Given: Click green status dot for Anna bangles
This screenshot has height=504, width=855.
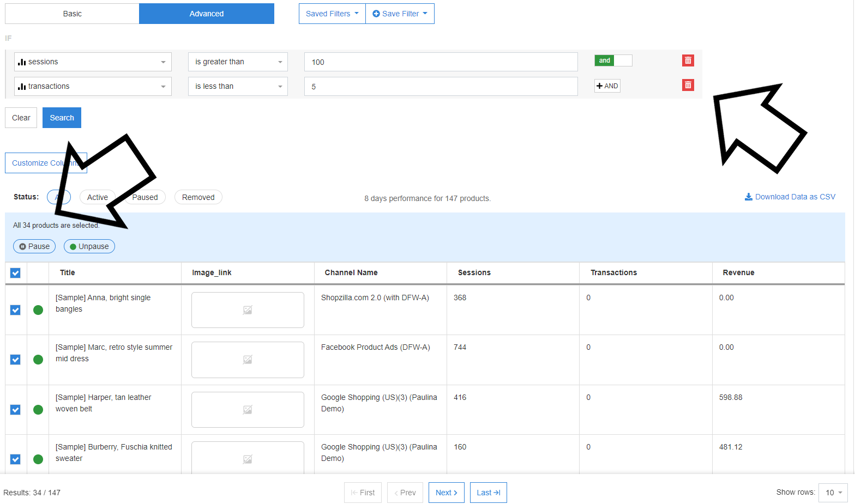Looking at the screenshot, I should pos(38,310).
